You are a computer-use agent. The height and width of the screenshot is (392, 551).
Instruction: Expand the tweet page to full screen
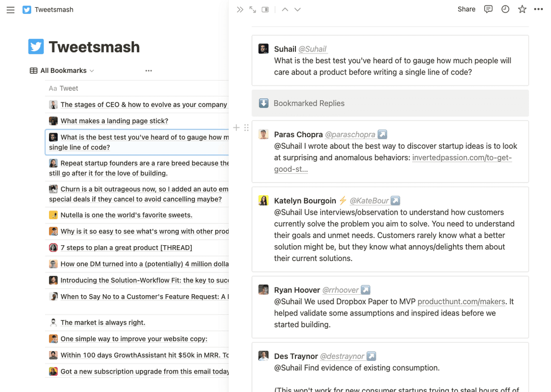click(253, 9)
